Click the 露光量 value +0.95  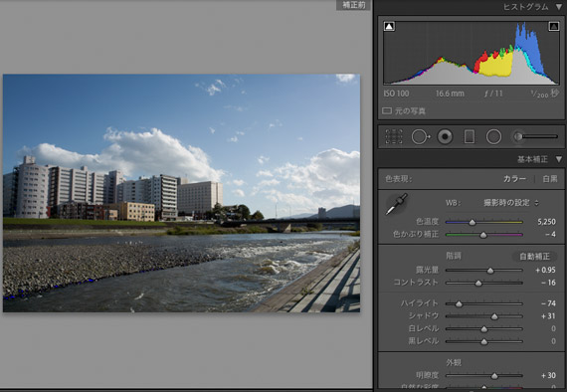tap(545, 270)
